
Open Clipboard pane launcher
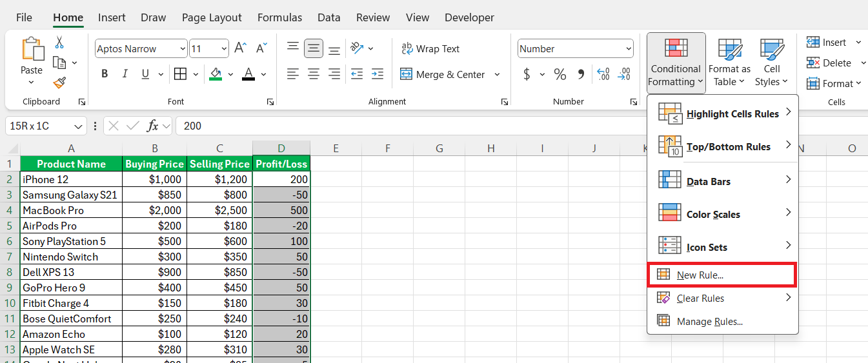pyautogui.click(x=82, y=102)
